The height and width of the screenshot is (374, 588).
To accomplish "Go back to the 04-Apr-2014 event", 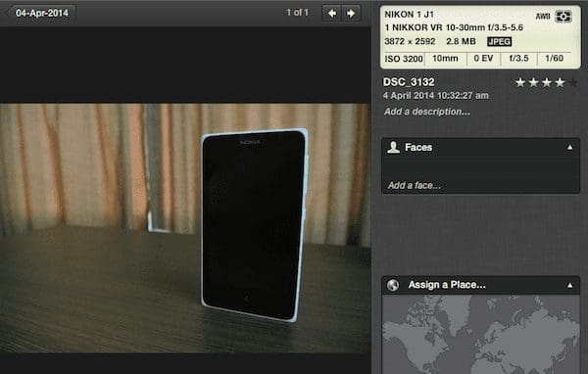I will click(x=40, y=13).
